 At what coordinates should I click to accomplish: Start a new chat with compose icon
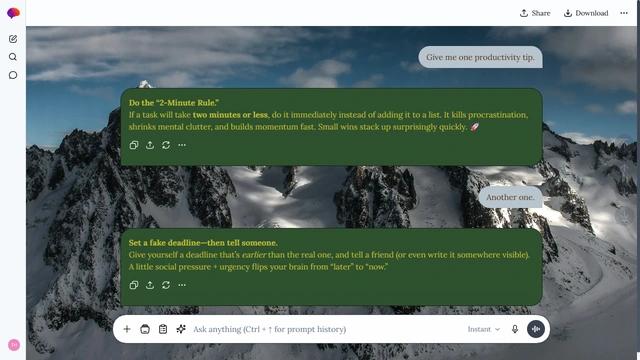click(13, 39)
